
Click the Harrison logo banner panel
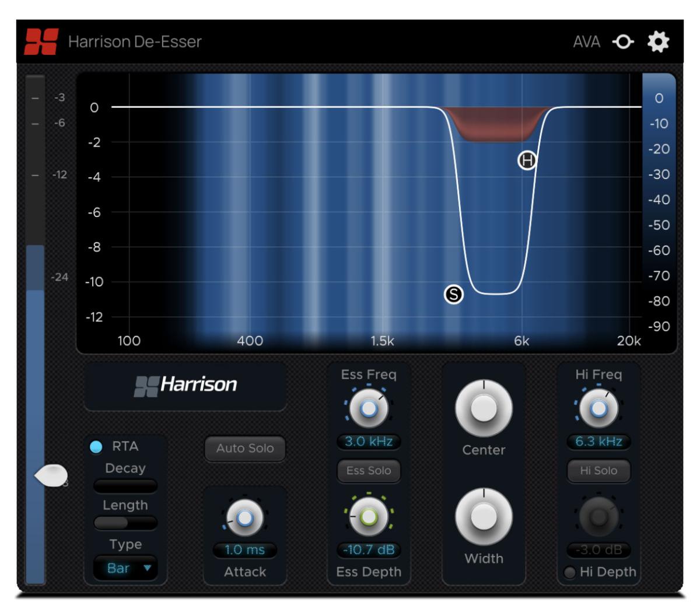pyautogui.click(x=185, y=386)
